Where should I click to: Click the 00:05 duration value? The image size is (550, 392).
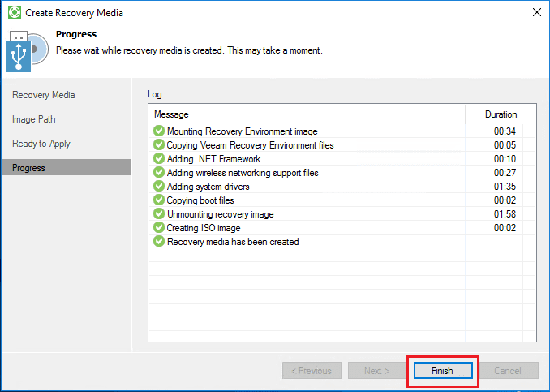505,145
